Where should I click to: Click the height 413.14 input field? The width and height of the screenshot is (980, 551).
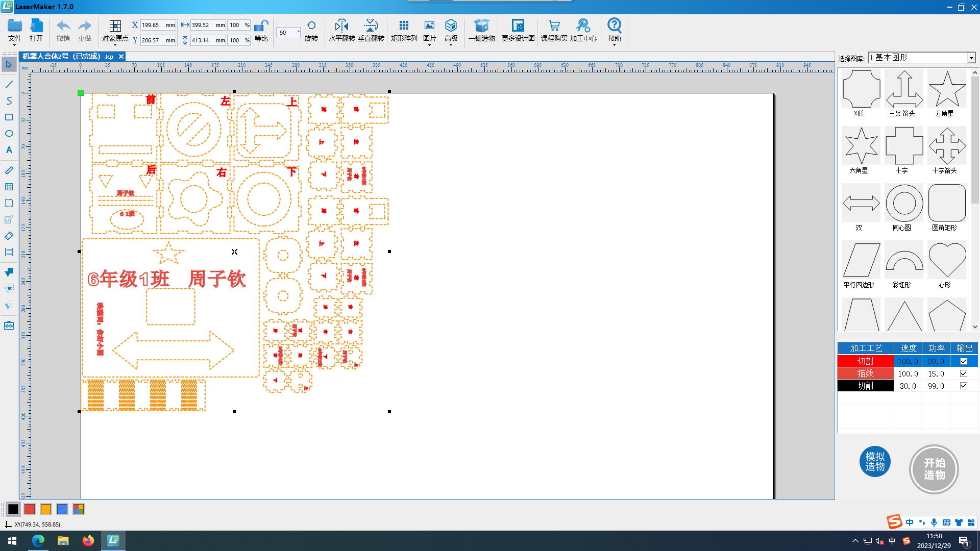208,40
